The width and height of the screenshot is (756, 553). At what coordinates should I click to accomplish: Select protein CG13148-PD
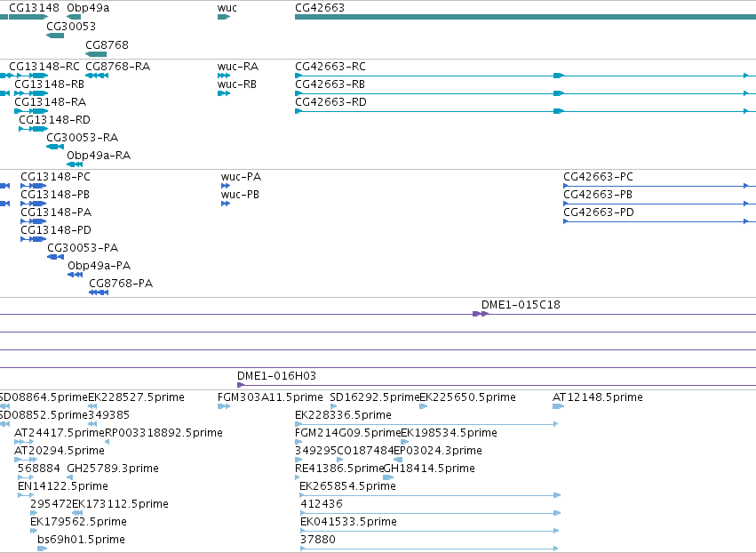[x=56, y=230]
